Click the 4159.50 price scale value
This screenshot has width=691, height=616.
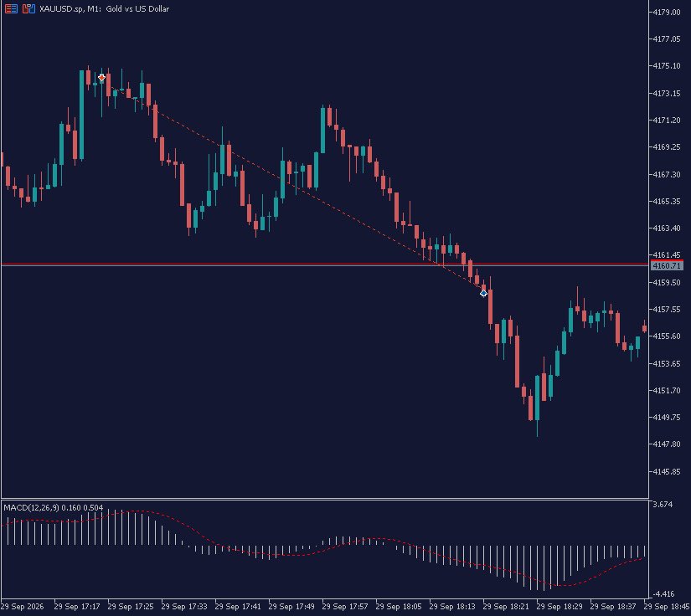tap(667, 282)
